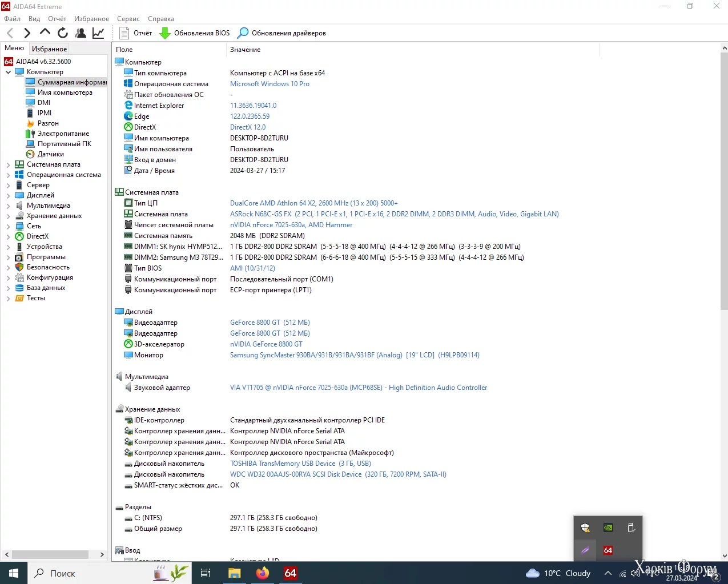The height and width of the screenshot is (584, 728).
Task: Open the Сервис menu
Action: [x=128, y=19]
